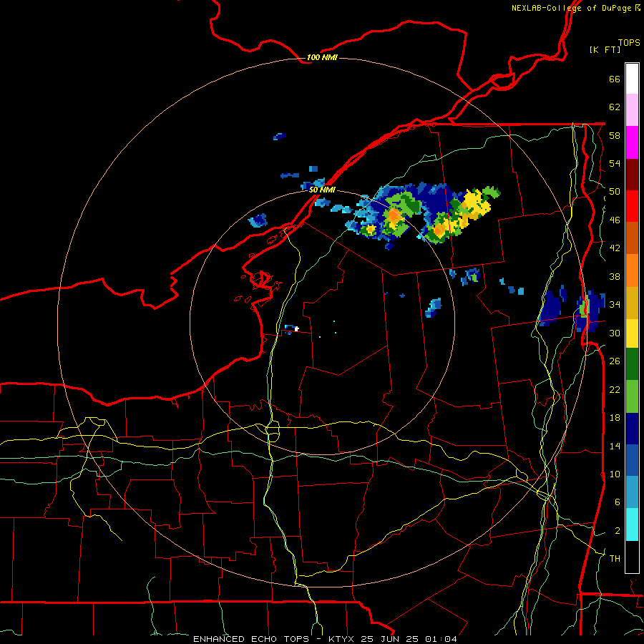Select the black TH legend band
This screenshot has height=644, width=644.
tap(632, 557)
